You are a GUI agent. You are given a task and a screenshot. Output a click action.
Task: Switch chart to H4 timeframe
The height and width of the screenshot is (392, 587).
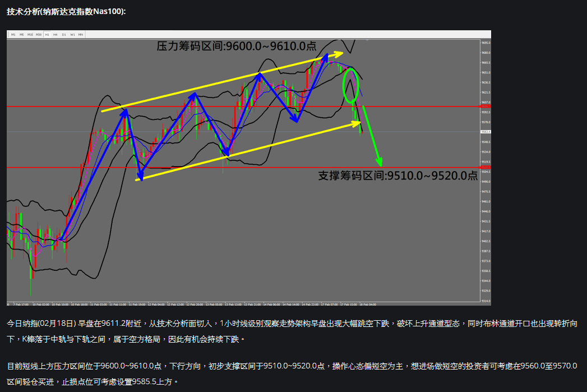click(56, 34)
